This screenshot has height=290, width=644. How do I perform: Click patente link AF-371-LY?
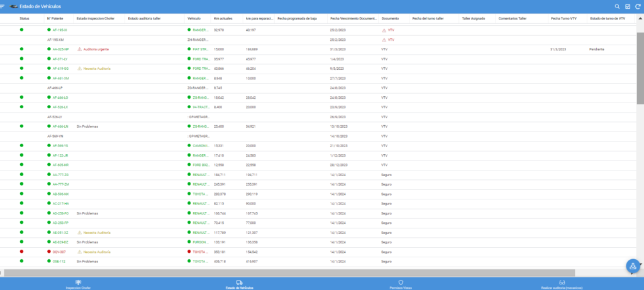click(60, 59)
